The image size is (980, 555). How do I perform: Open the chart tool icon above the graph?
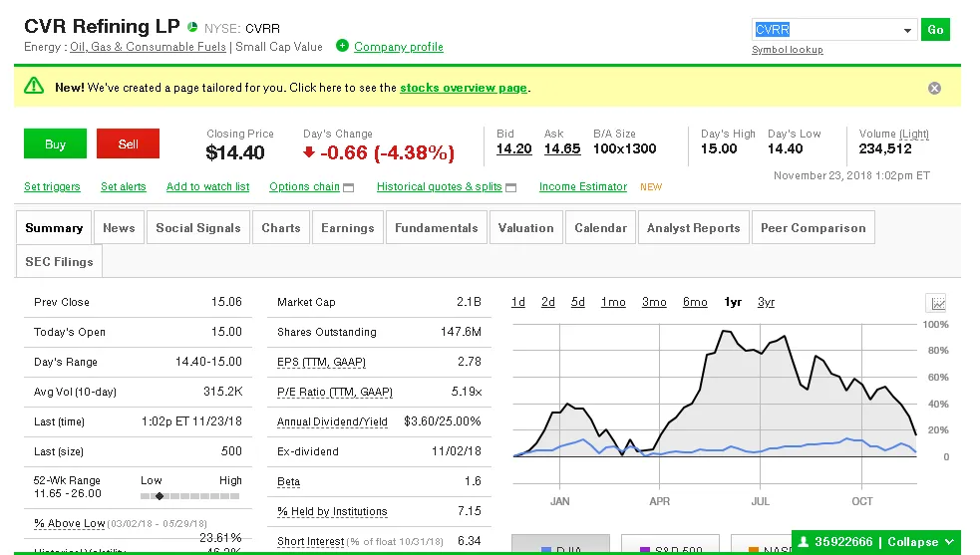(937, 303)
